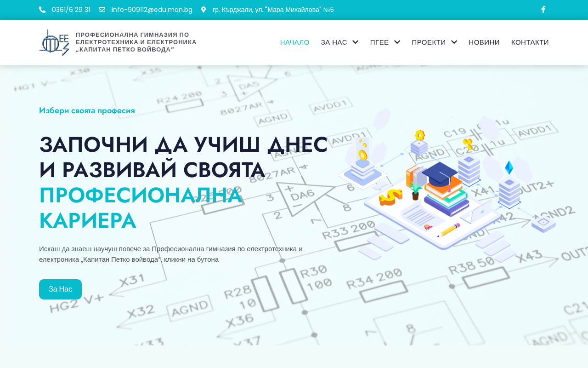The height and width of the screenshot is (368, 588).
Task: Click the map pin location icon
Action: tap(204, 10)
